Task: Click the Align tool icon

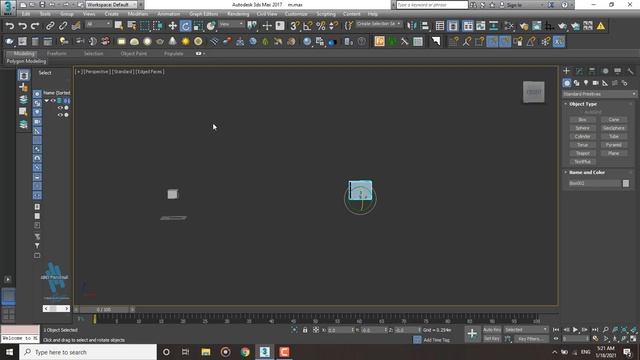Action: click(x=425, y=26)
